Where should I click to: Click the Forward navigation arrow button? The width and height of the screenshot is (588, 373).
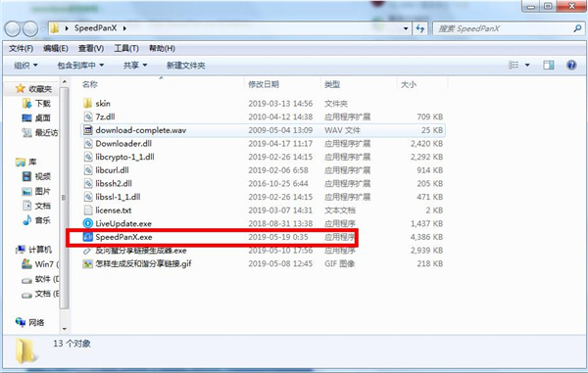(30, 28)
